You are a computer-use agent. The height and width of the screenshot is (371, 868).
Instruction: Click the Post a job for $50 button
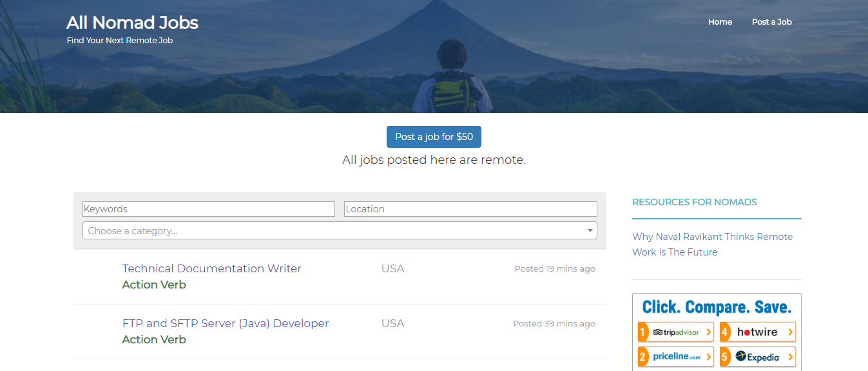coord(434,137)
